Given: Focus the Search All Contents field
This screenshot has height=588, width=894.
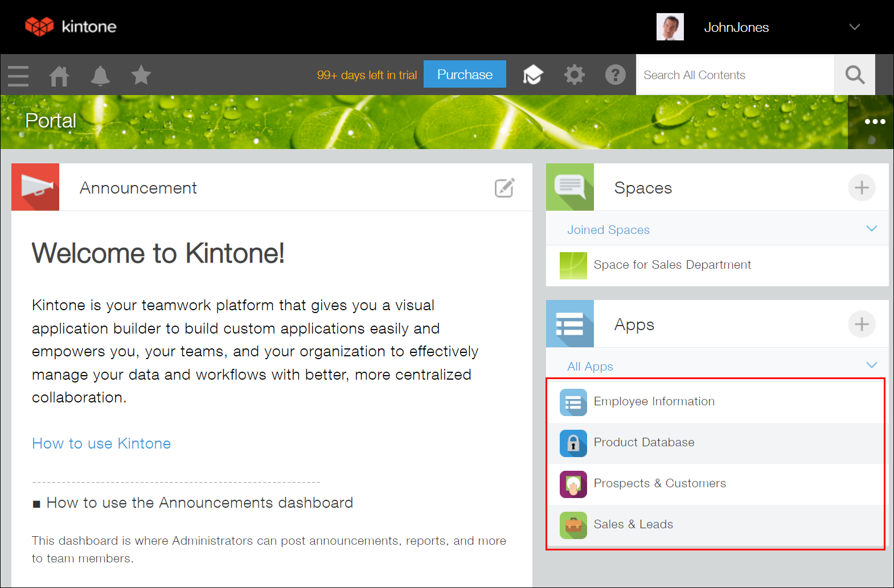Looking at the screenshot, I should tap(735, 75).
